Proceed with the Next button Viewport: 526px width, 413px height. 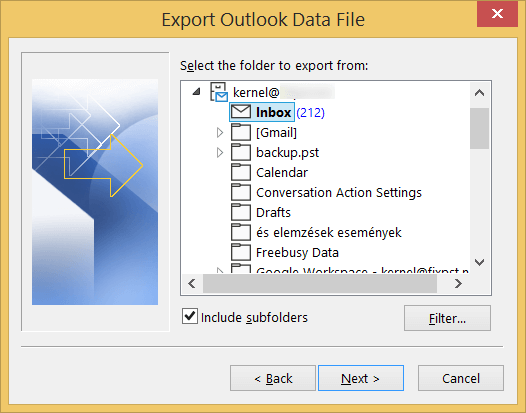(361, 378)
